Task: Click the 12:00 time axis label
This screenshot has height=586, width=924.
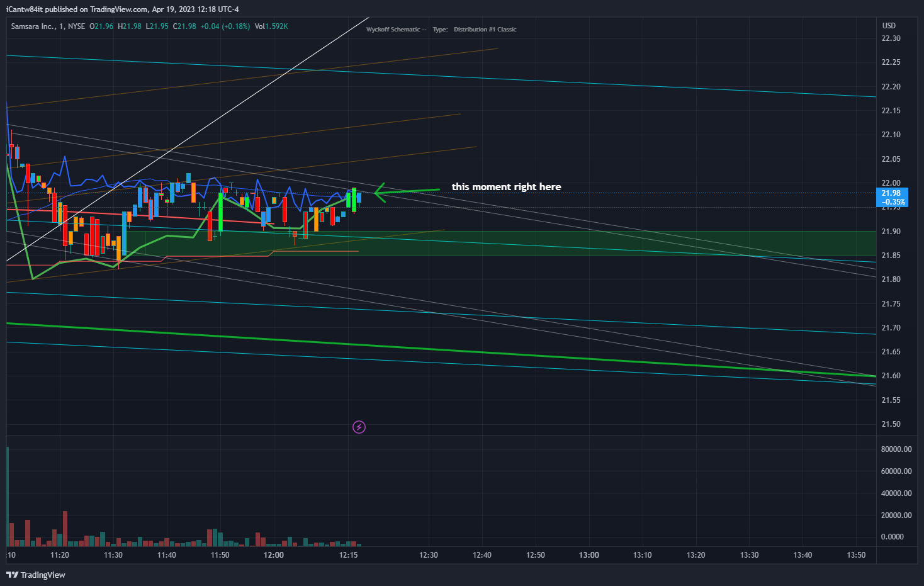Action: 274,555
